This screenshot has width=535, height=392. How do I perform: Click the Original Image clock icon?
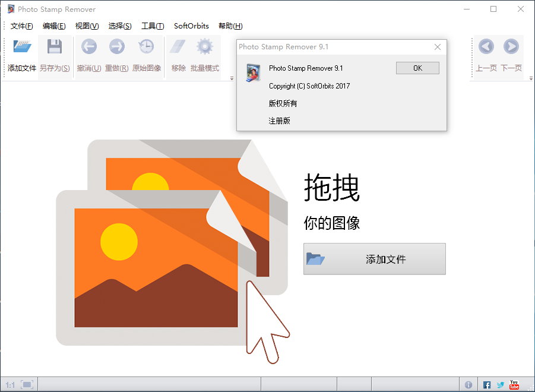[146, 46]
